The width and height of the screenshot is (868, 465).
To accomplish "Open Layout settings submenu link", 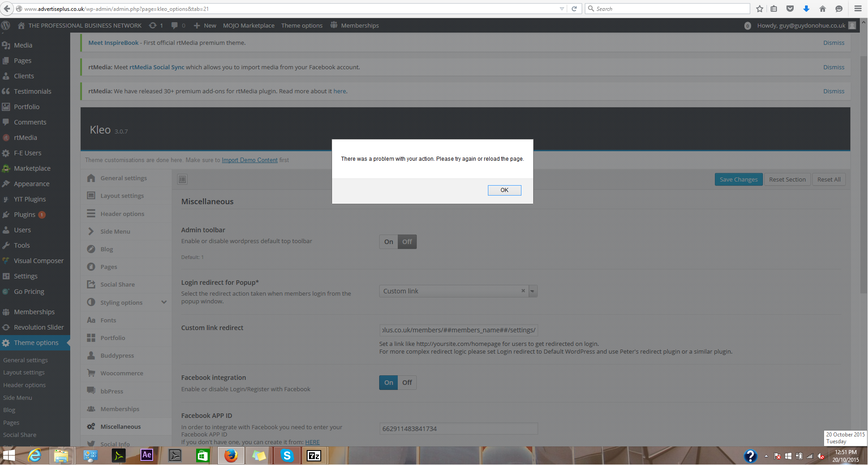I will (x=24, y=373).
